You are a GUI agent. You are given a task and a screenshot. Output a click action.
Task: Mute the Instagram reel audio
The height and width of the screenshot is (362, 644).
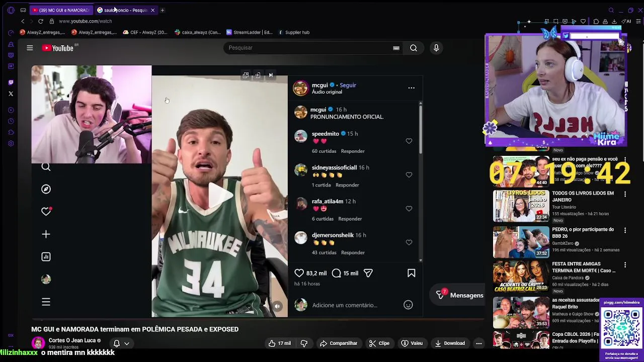277,306
